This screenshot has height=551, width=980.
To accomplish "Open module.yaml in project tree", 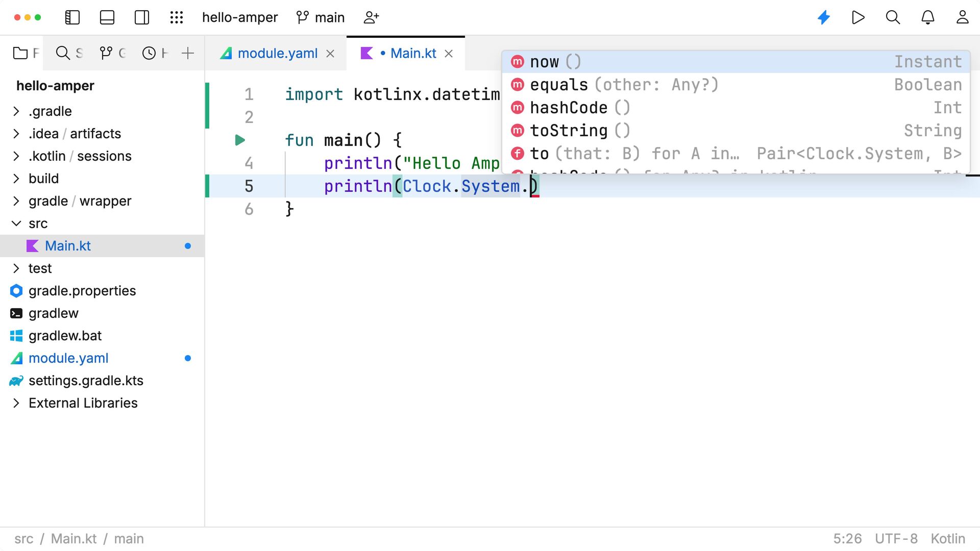I will (68, 358).
